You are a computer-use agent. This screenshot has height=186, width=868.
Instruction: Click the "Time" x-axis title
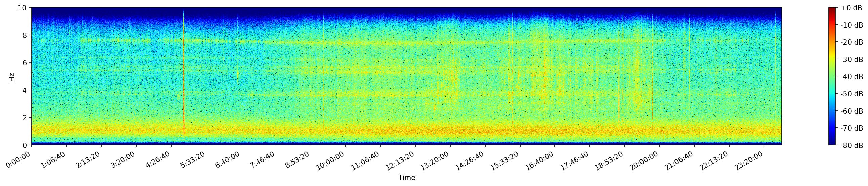point(406,178)
